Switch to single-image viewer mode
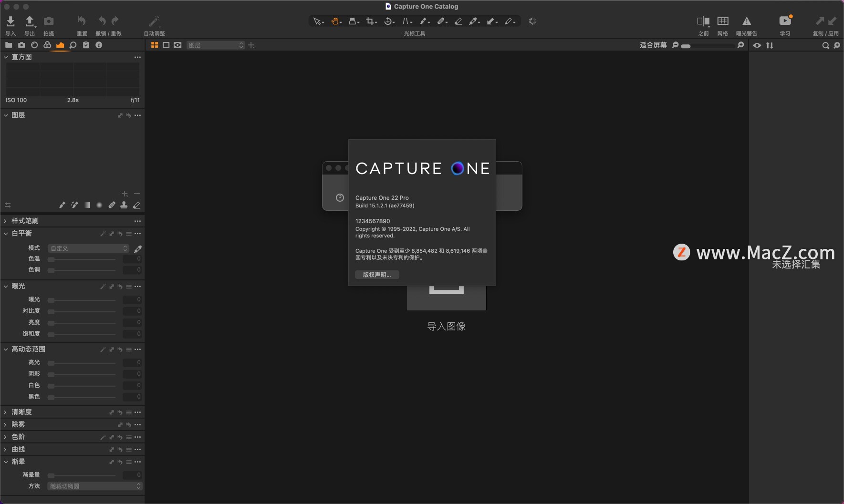This screenshot has height=504, width=844. coord(166,45)
